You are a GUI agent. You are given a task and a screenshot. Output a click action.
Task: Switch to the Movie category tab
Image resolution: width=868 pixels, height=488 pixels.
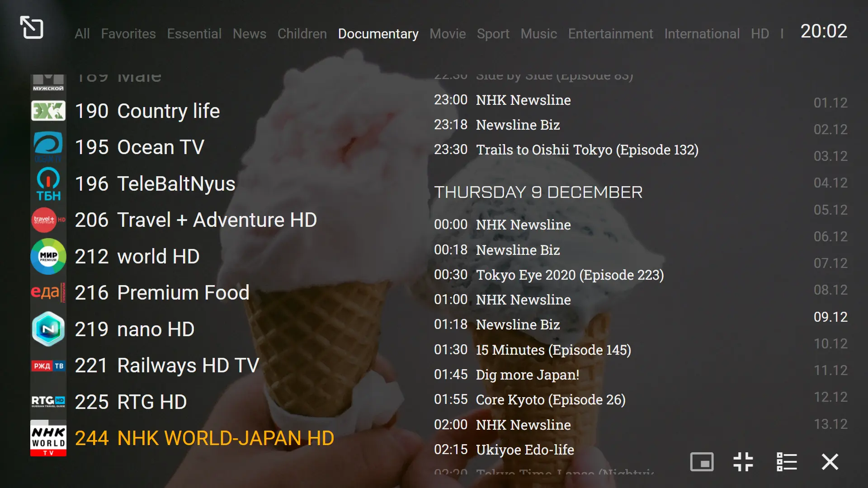[447, 34]
